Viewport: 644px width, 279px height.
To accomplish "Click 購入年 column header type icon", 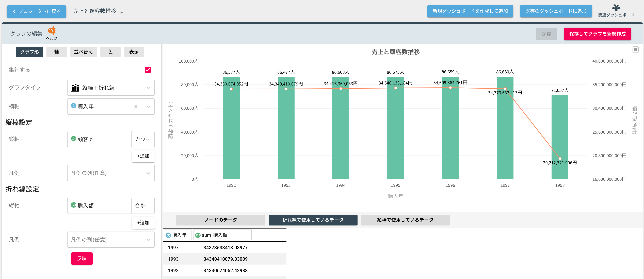I will click(x=168, y=235).
